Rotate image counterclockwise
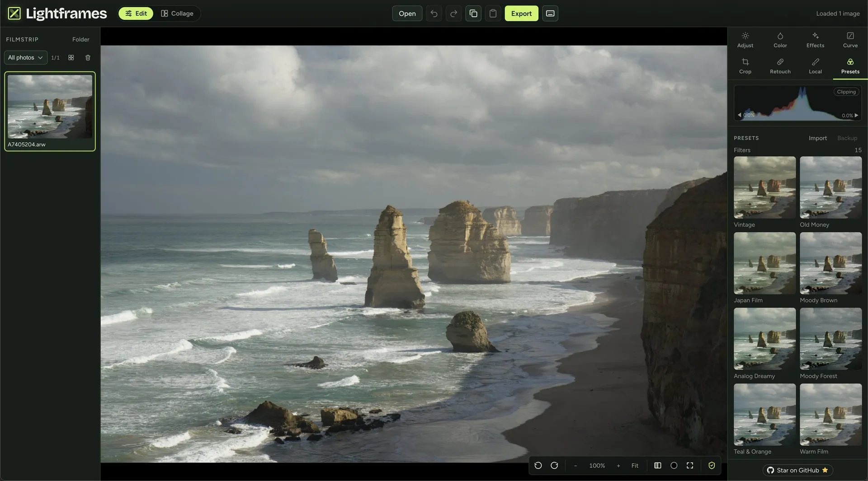868x481 pixels. pos(538,466)
